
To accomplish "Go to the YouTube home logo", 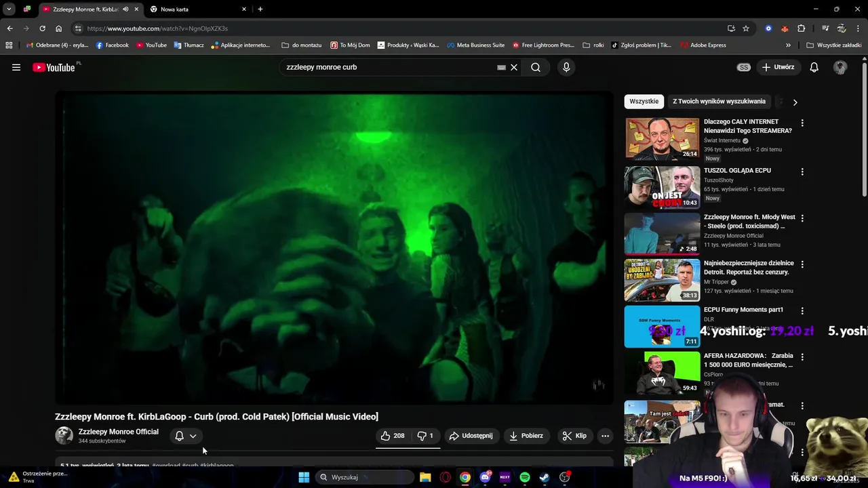I will pos(54,67).
